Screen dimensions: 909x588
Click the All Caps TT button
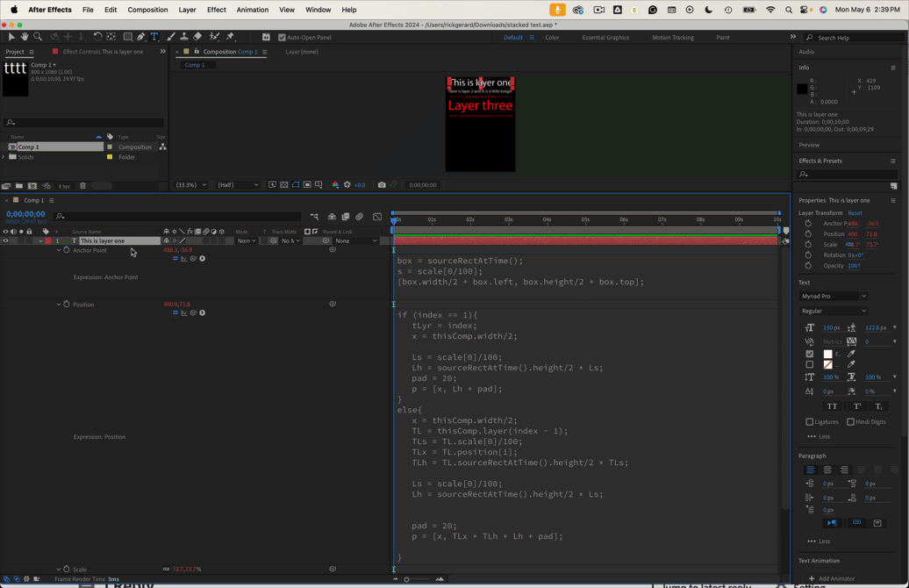coord(832,406)
